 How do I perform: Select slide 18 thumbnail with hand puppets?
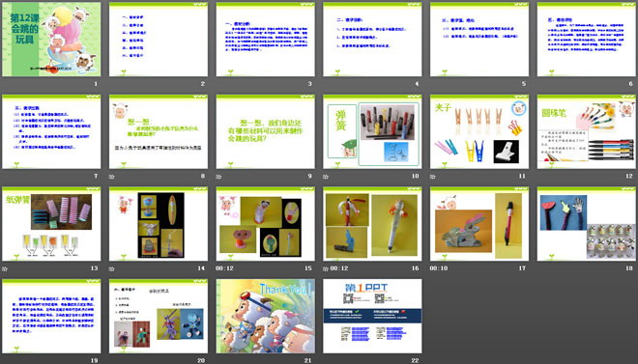[x=587, y=224]
